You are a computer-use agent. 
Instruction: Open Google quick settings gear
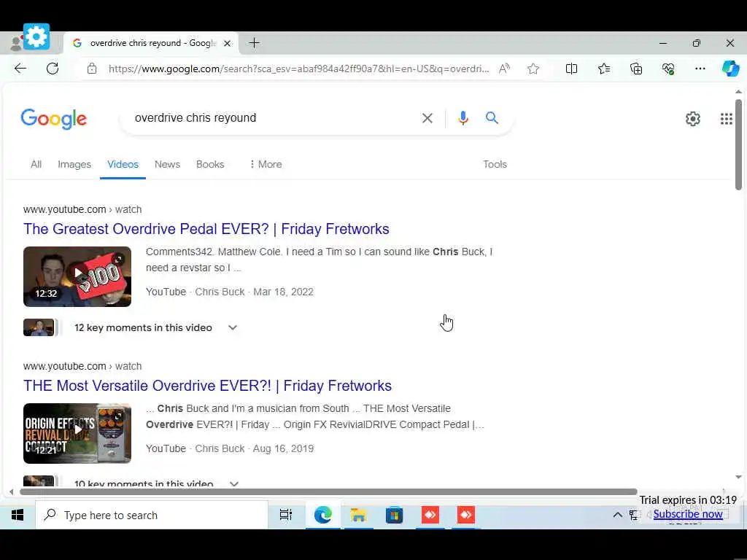tap(693, 119)
